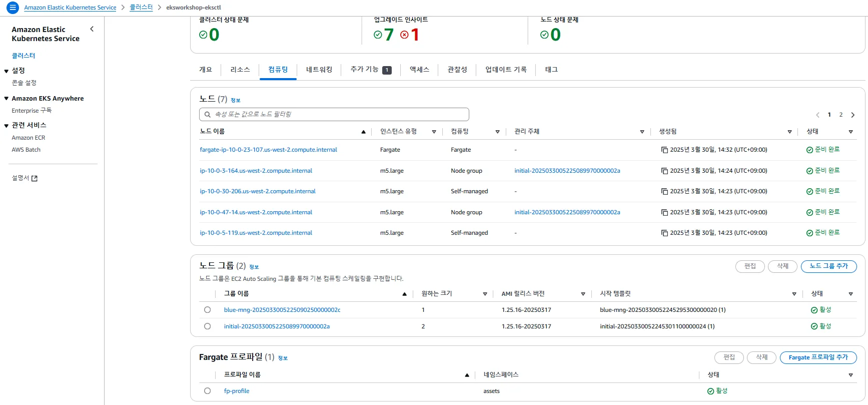Collapse the 관련 서비스 sidebar section

[x=7, y=126]
